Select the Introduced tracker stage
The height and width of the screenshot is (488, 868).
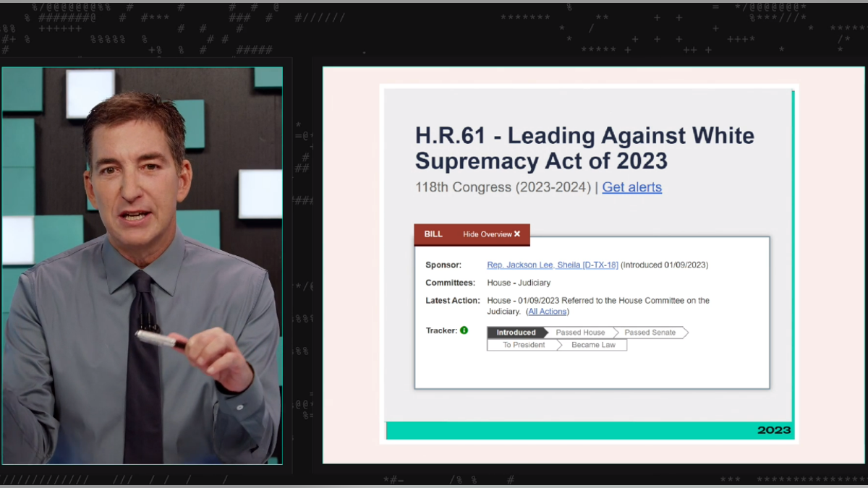click(516, 333)
